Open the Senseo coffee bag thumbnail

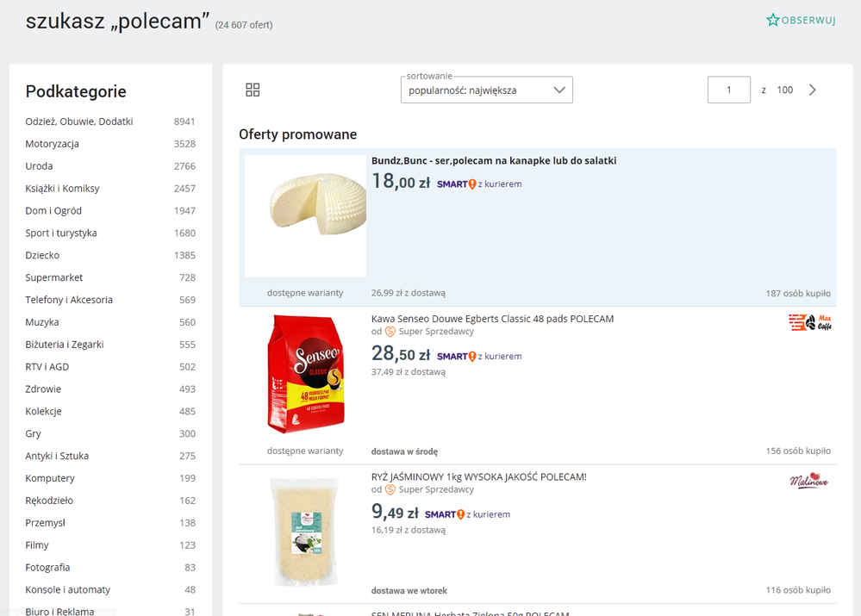(306, 375)
